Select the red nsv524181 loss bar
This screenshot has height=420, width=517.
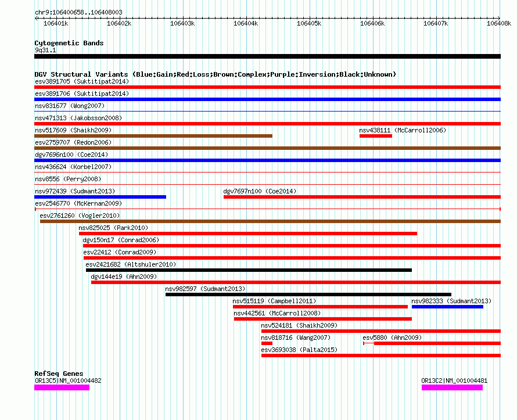coord(381,331)
